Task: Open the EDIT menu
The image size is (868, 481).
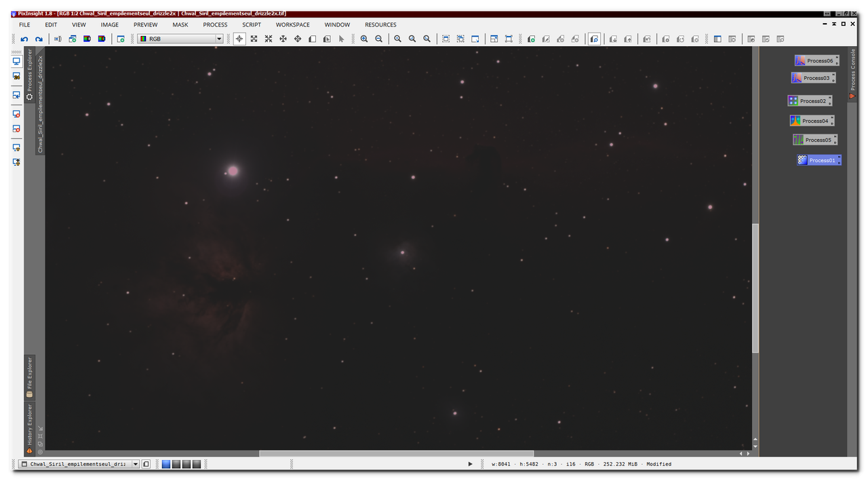Action: [x=51, y=24]
